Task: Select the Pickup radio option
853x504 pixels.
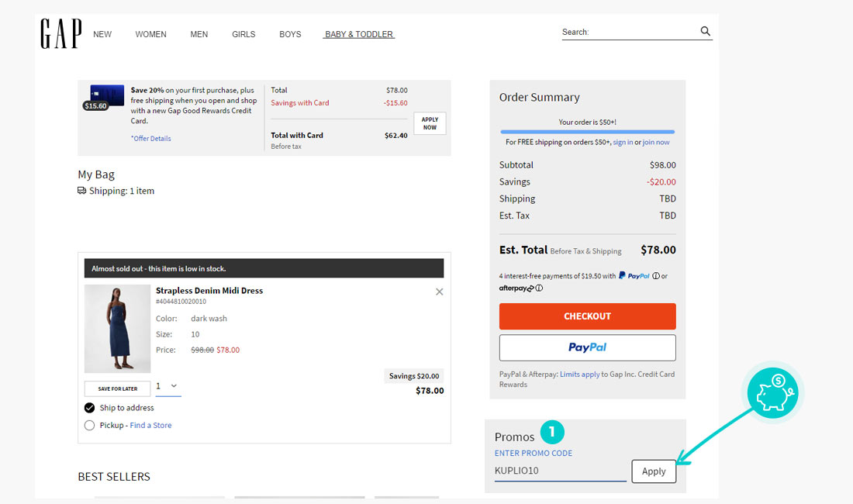Action: 89,425
